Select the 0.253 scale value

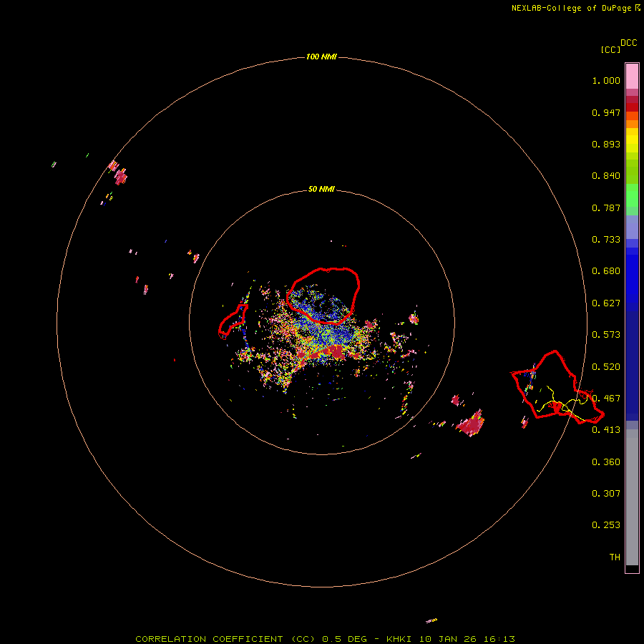pos(606,525)
